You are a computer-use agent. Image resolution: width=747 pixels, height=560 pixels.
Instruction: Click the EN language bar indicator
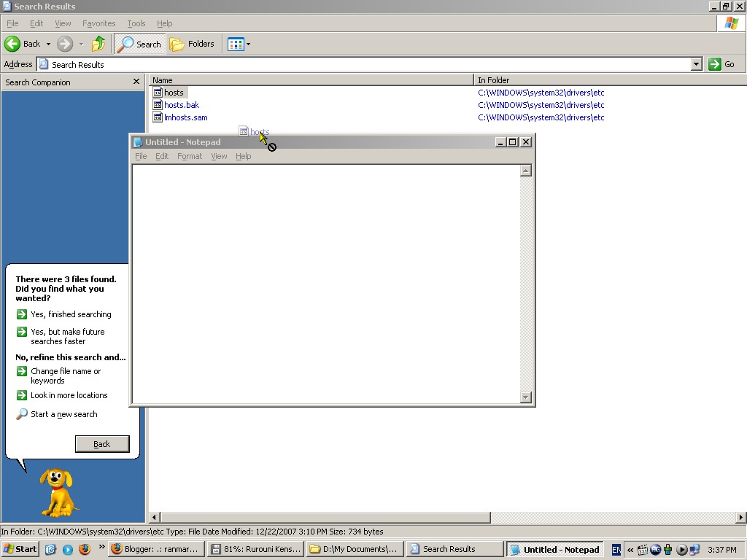616,550
